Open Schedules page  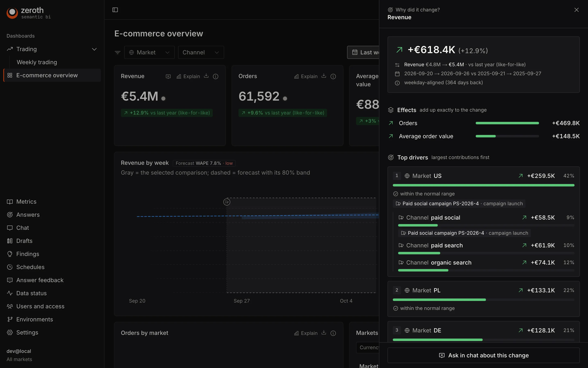pyautogui.click(x=30, y=267)
